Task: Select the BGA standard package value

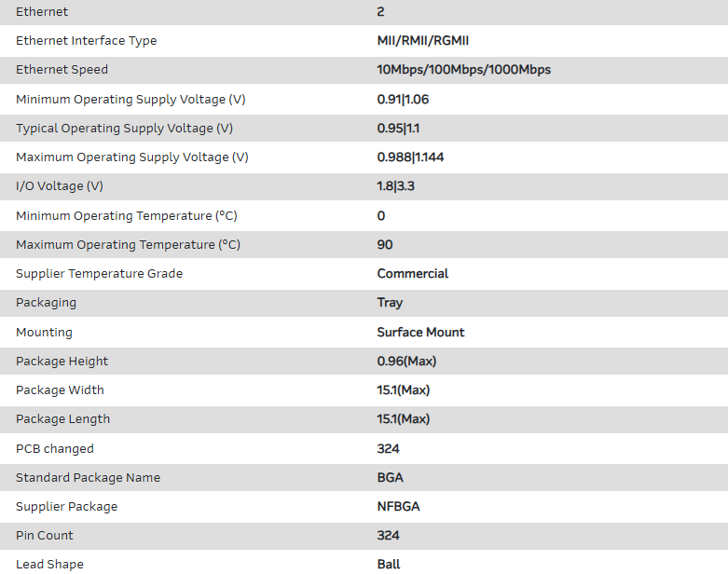Action: click(x=390, y=478)
